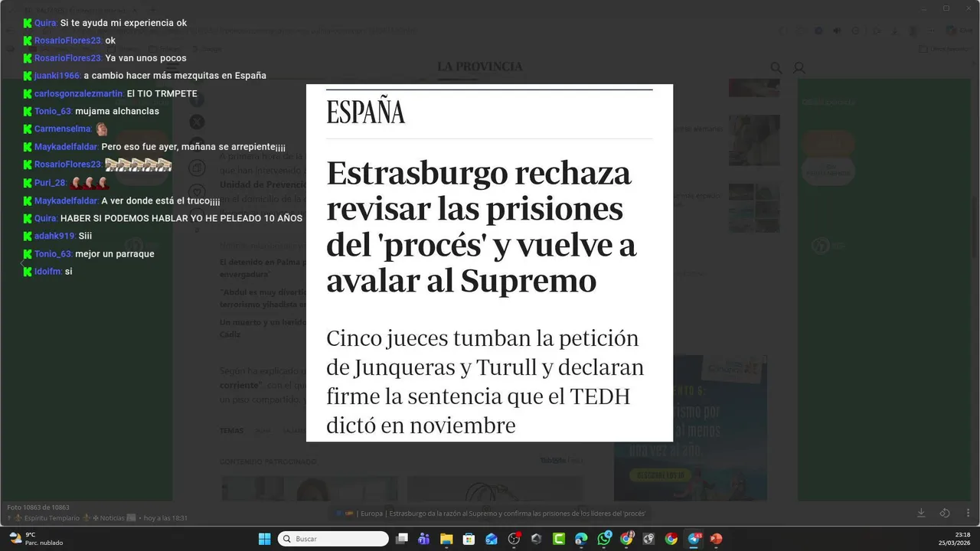Click username adahk919 in the chat overlay

(54, 236)
